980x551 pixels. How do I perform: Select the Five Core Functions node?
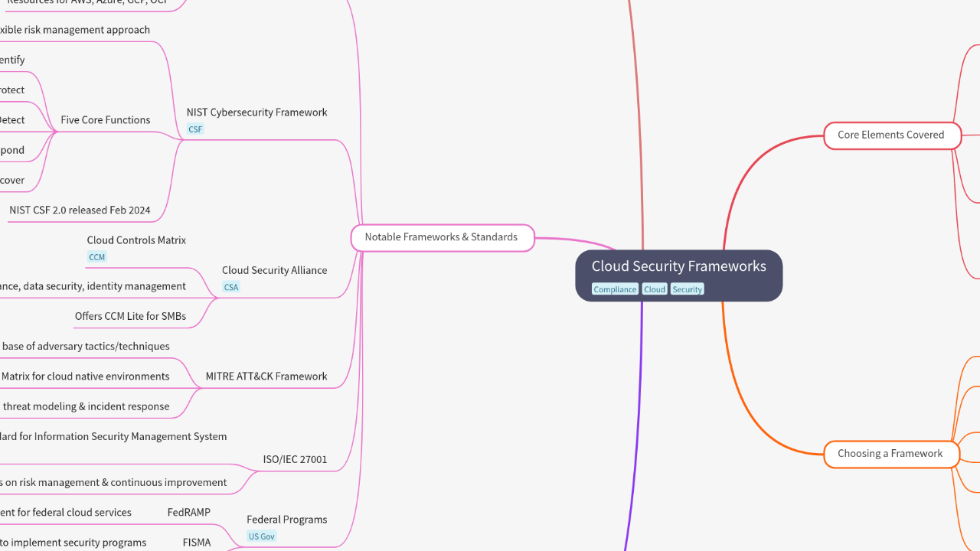click(105, 119)
